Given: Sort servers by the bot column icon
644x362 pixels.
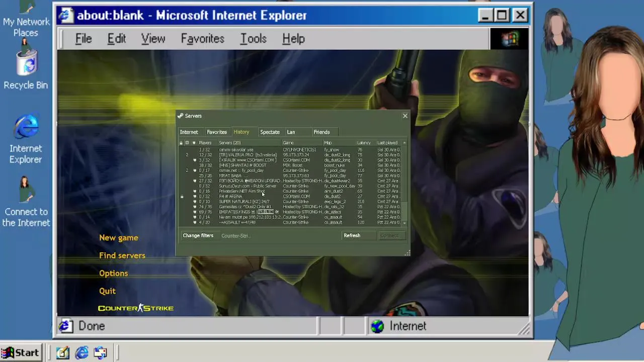Looking at the screenshot, I should 187,143.
